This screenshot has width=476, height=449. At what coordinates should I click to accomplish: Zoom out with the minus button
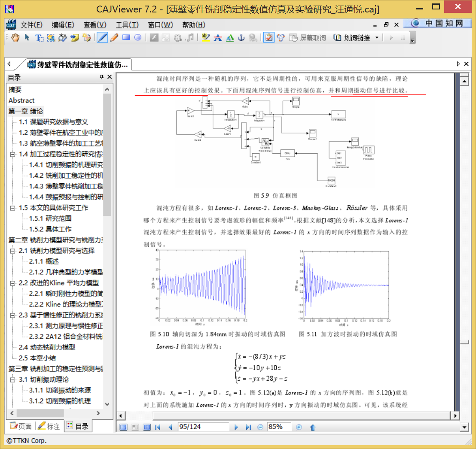(260, 427)
